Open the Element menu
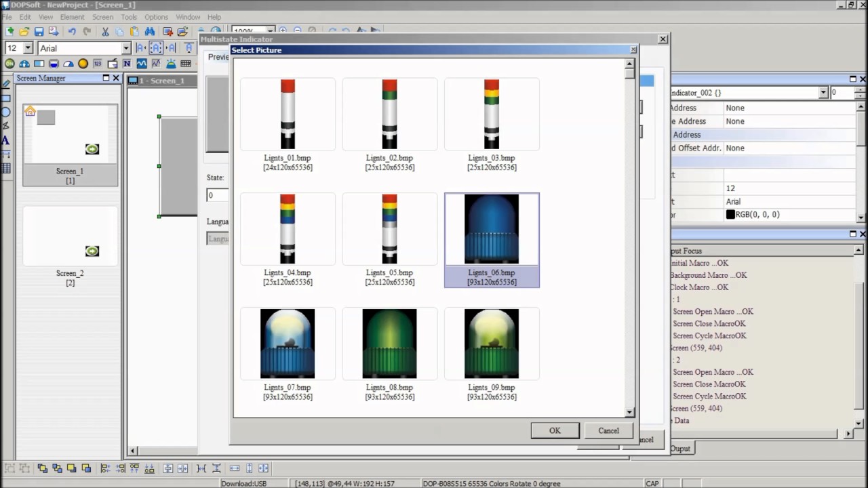This screenshot has height=488, width=868. pos(73,17)
